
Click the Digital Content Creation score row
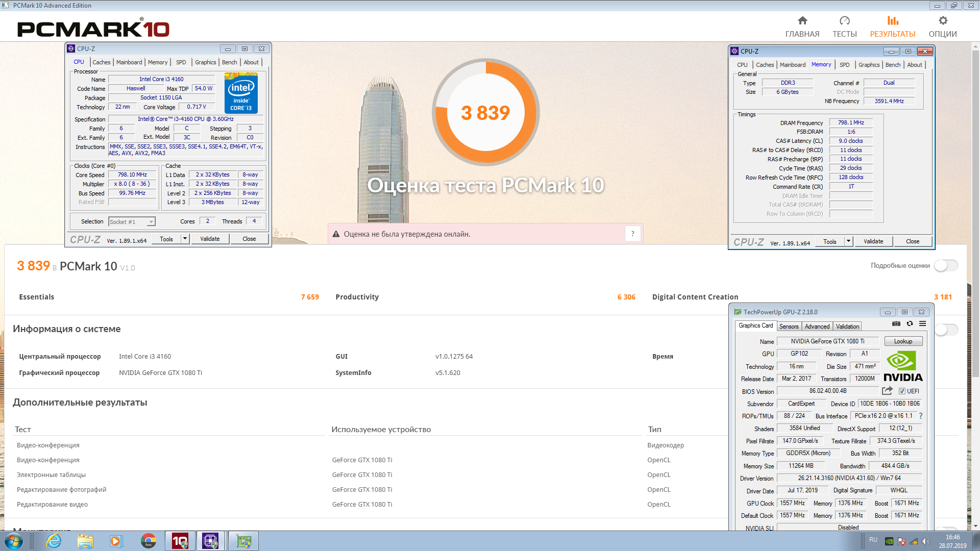802,297
